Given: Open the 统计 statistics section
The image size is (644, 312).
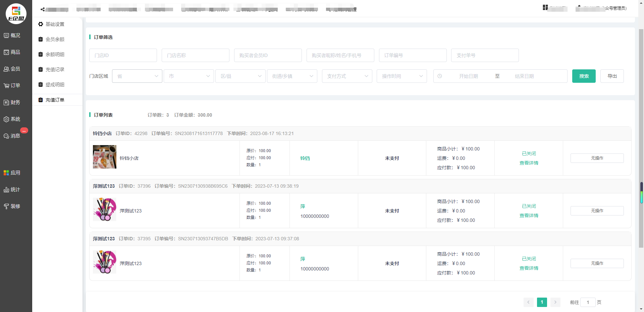Looking at the screenshot, I should coord(12,190).
